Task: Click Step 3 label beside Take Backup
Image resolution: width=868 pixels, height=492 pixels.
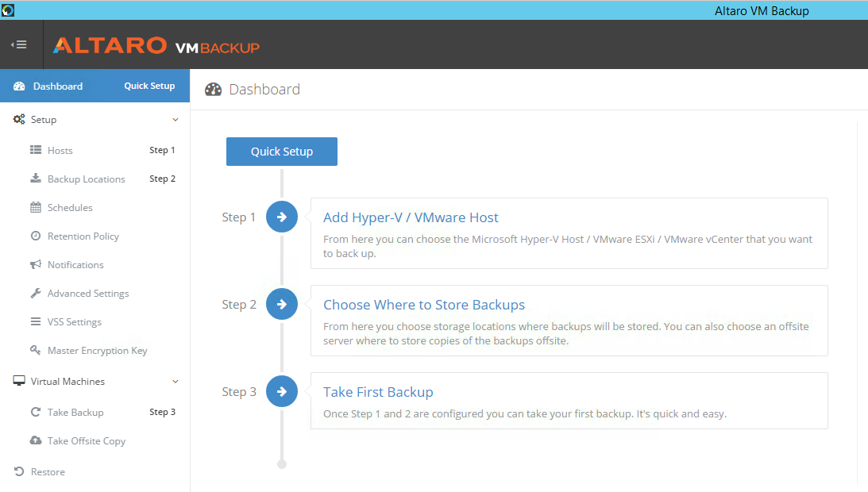Action: coord(162,412)
